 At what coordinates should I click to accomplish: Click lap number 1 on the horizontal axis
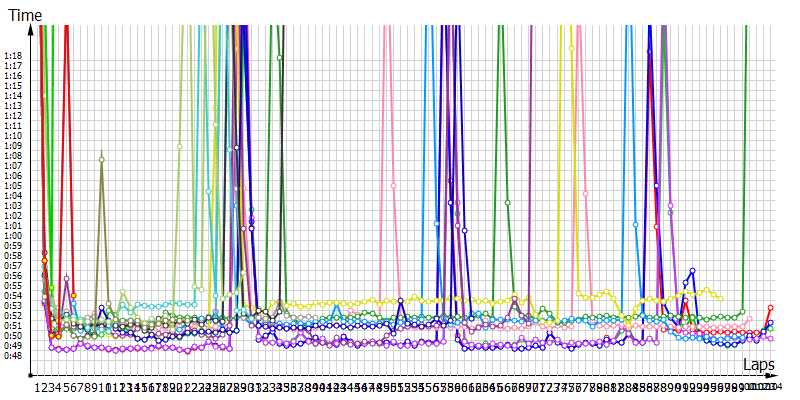tap(39, 387)
